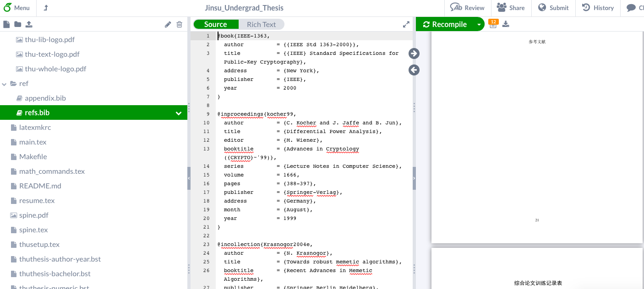This screenshot has height=289, width=644.
Task: View logs with 12 warnings badge
Action: click(493, 24)
